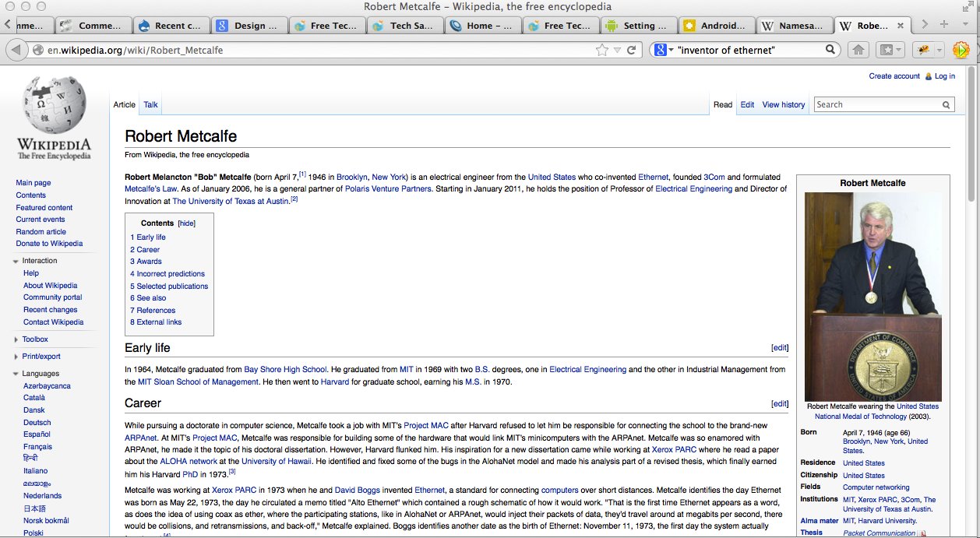List all tabs with the dropdown arrow
Viewport: 980px width, 538px height.
coord(967,25)
